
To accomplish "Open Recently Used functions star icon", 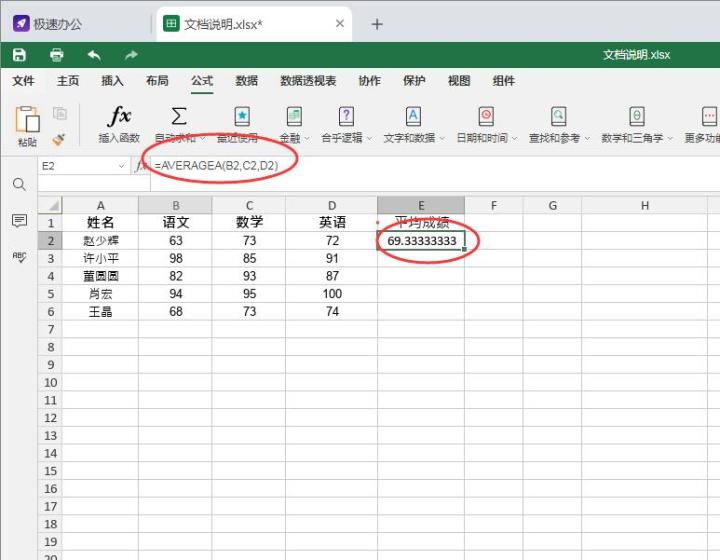I will pos(242,117).
